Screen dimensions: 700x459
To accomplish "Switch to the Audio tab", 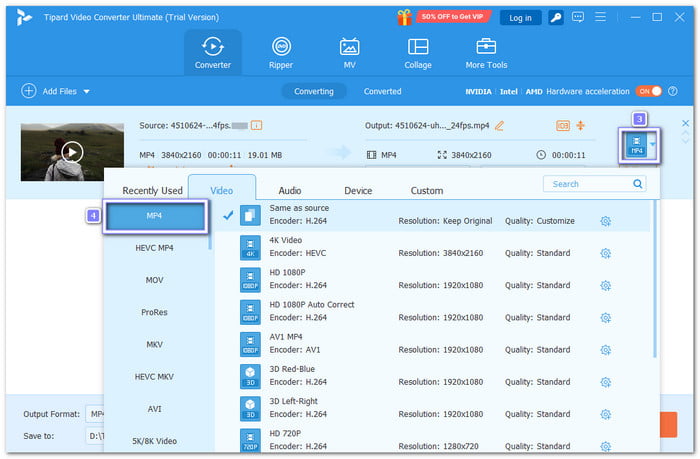I will (x=290, y=191).
